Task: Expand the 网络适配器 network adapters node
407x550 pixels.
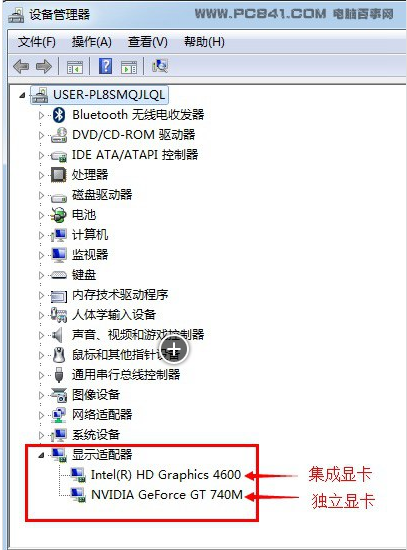Action: pos(41,415)
